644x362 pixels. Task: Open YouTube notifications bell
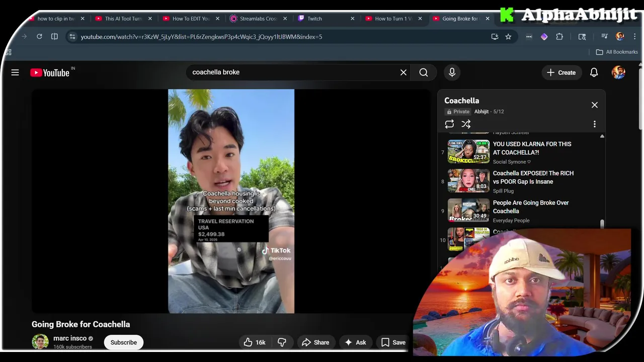coord(594,72)
